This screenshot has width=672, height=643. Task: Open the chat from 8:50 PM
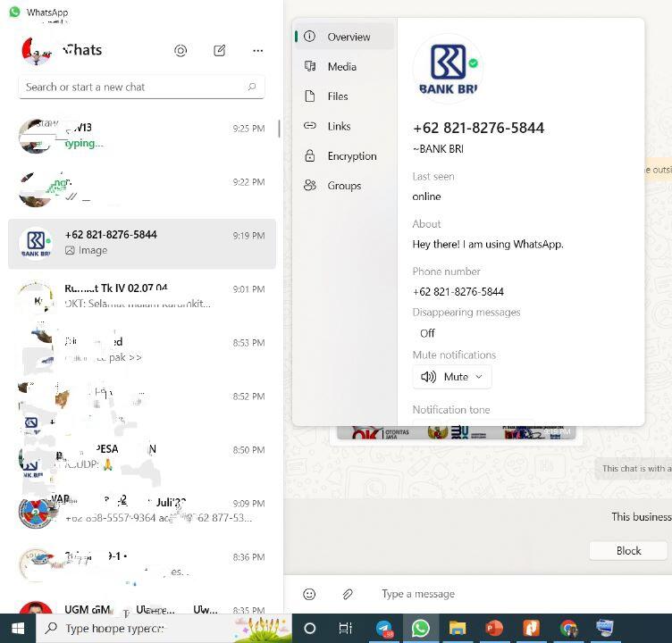pos(142,458)
